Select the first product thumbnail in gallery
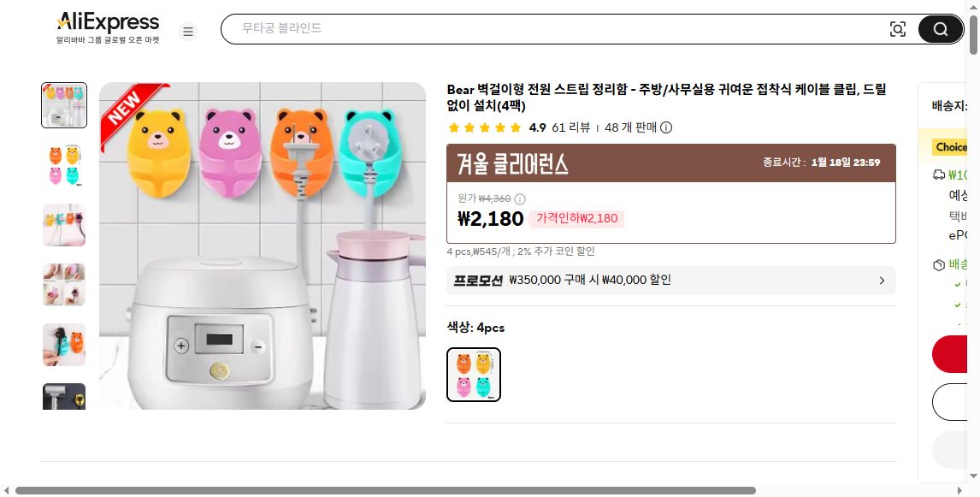980x497 pixels. click(x=64, y=104)
